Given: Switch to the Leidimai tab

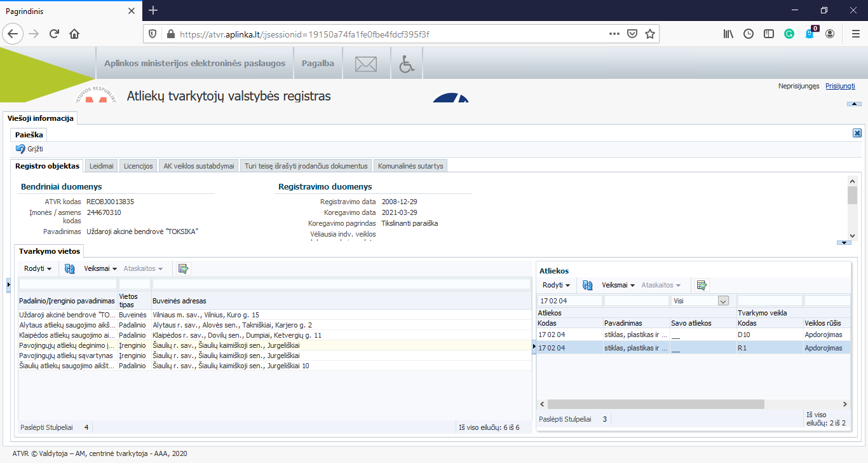Looking at the screenshot, I should (102, 166).
